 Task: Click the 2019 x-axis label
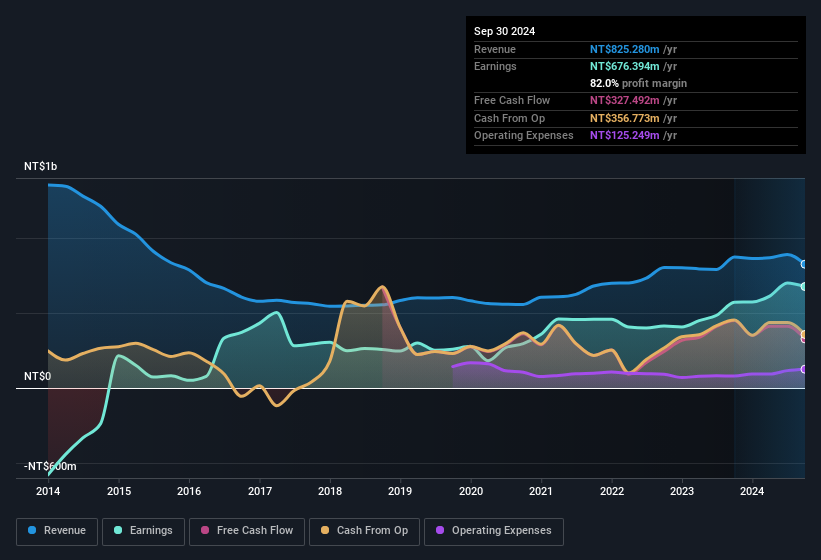point(400,491)
